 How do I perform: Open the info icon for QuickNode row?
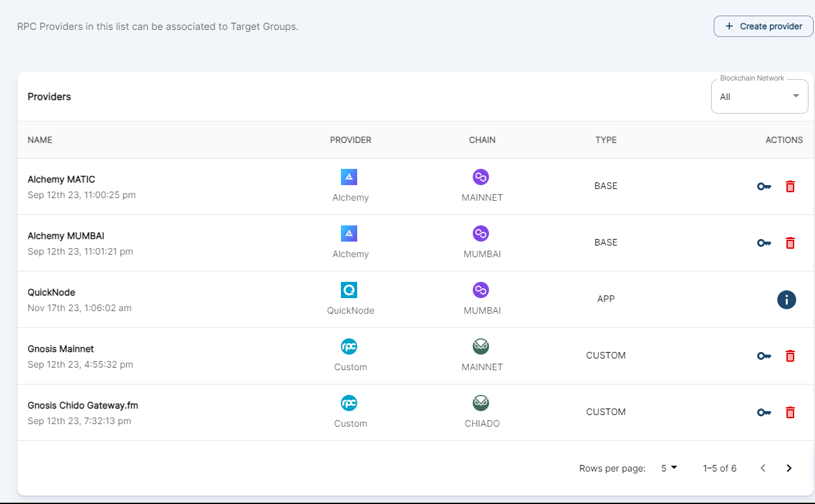[786, 299]
